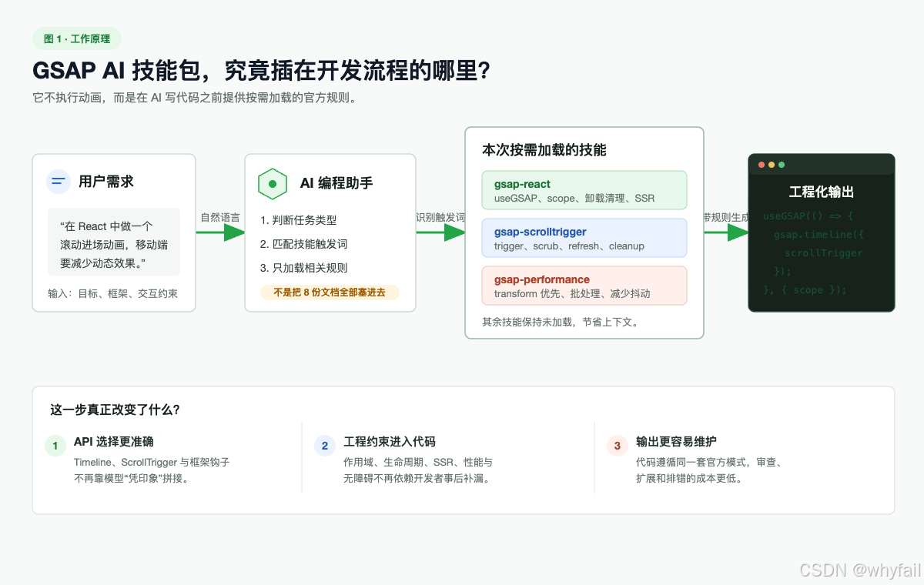Click the API 选择更准确 heading
This screenshot has width=924, height=585.
pos(113,442)
